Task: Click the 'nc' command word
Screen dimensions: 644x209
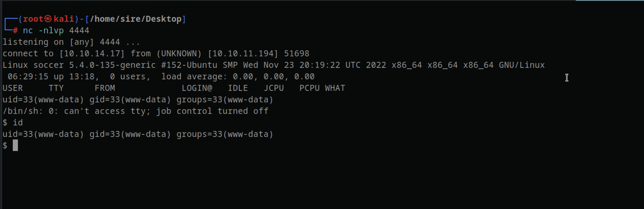Action: point(28,30)
